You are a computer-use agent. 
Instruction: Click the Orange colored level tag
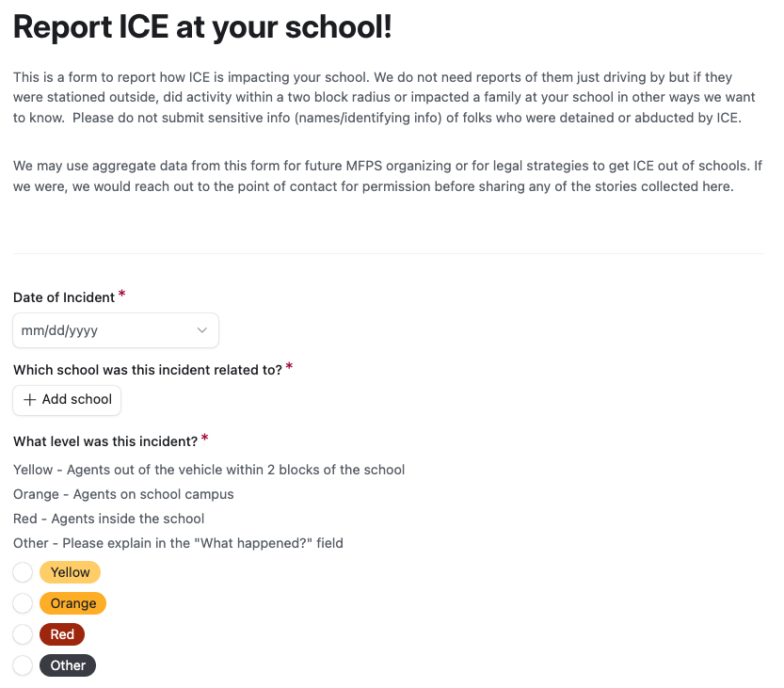click(x=73, y=603)
